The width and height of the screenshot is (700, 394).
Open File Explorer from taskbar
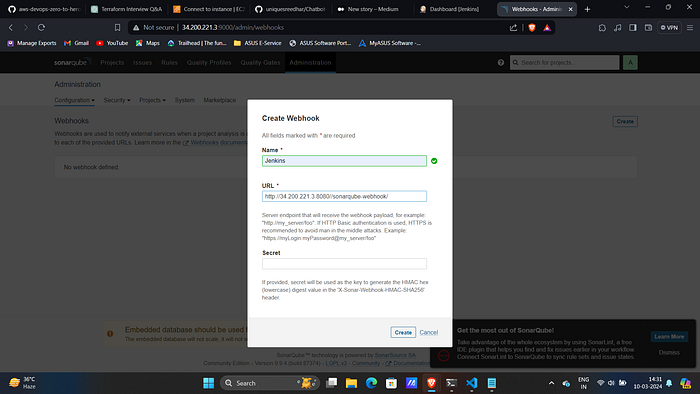pyautogui.click(x=351, y=383)
